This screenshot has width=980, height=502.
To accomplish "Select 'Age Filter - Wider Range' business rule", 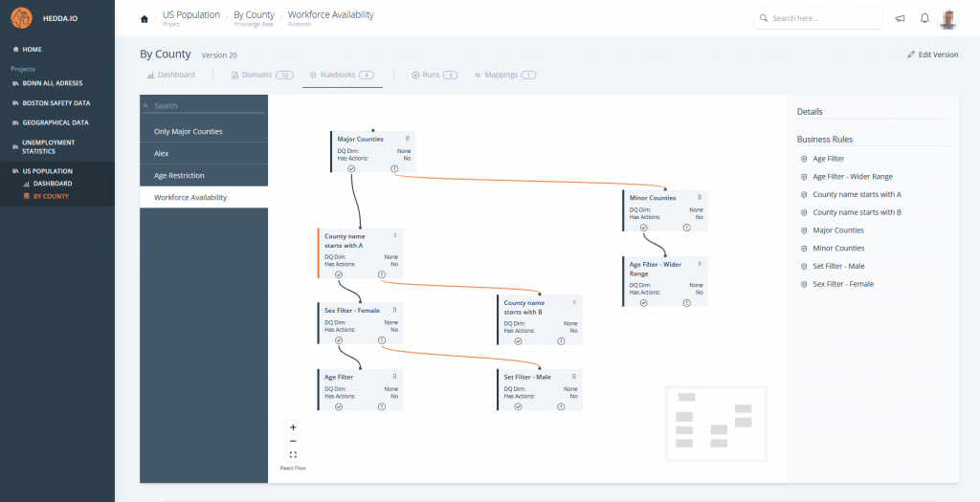I will (x=854, y=177).
